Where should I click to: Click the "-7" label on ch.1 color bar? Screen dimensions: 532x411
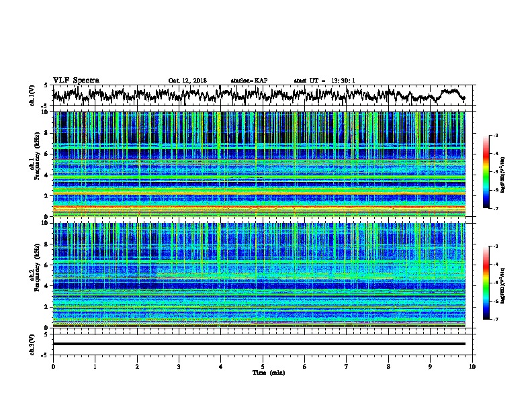tap(495, 208)
